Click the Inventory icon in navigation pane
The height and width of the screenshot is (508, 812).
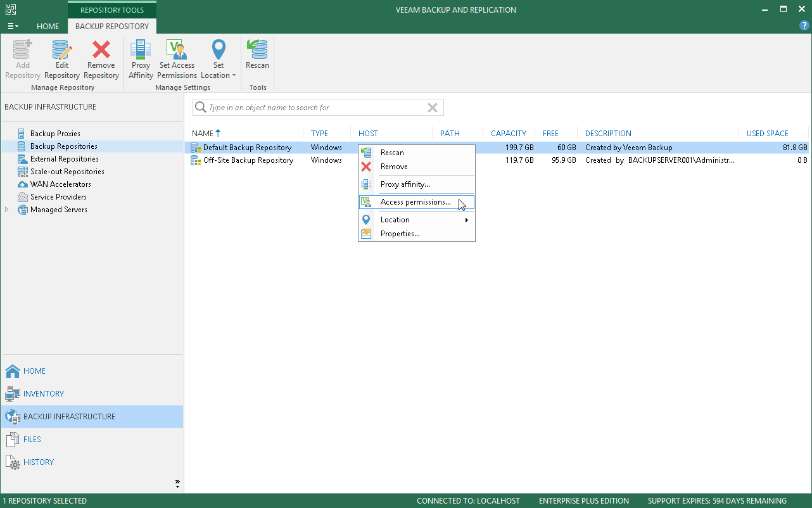pos(12,394)
